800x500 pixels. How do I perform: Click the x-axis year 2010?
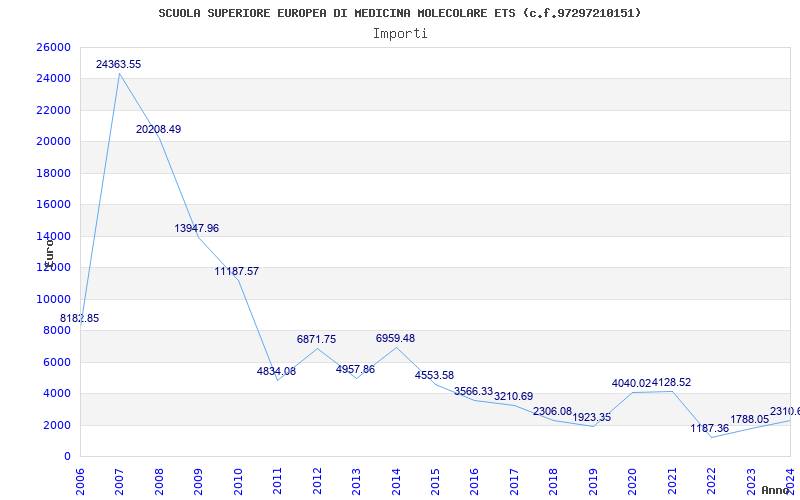click(x=238, y=480)
